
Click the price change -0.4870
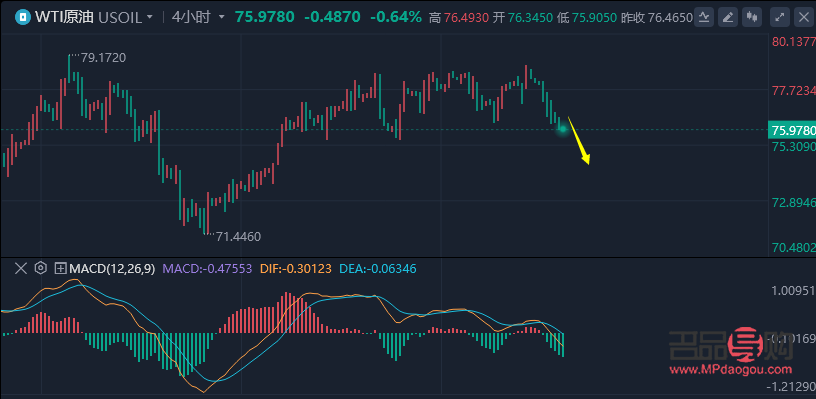332,17
